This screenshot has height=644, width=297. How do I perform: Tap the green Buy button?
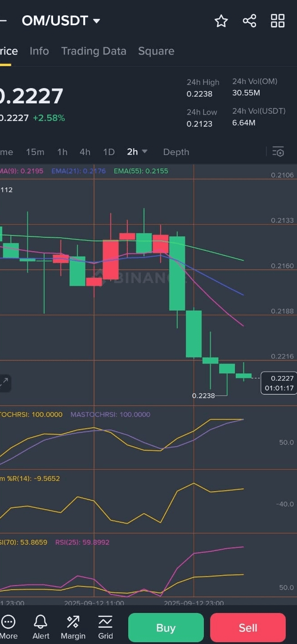[166, 627]
